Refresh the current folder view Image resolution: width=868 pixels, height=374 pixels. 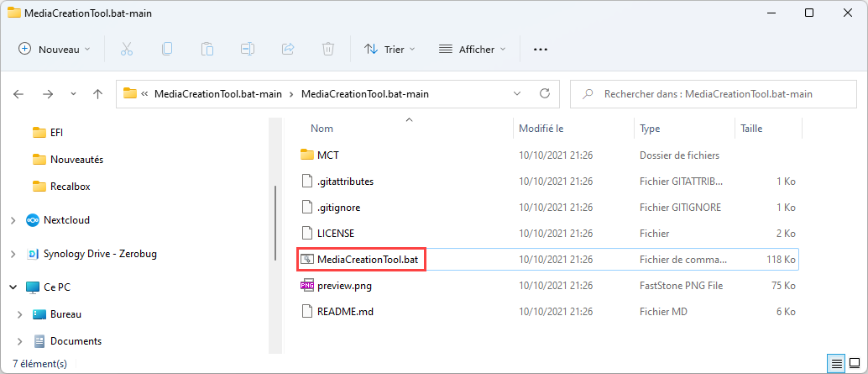pos(545,93)
